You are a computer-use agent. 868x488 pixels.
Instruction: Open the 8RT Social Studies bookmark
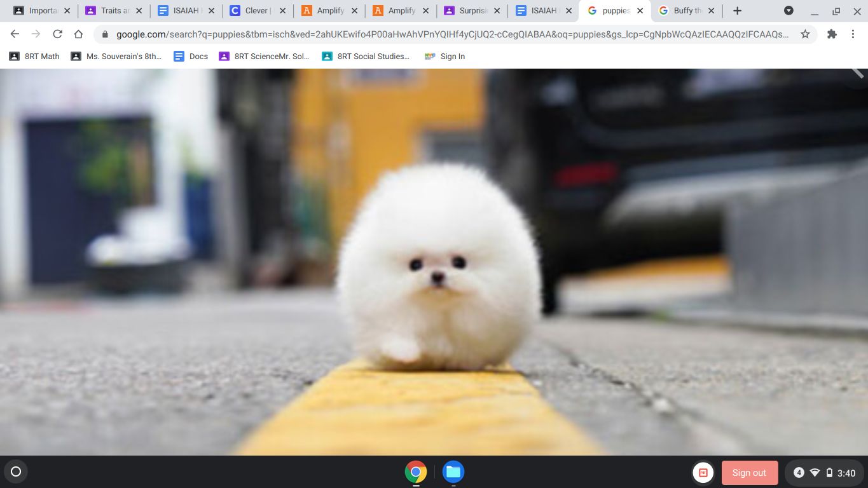tap(366, 57)
